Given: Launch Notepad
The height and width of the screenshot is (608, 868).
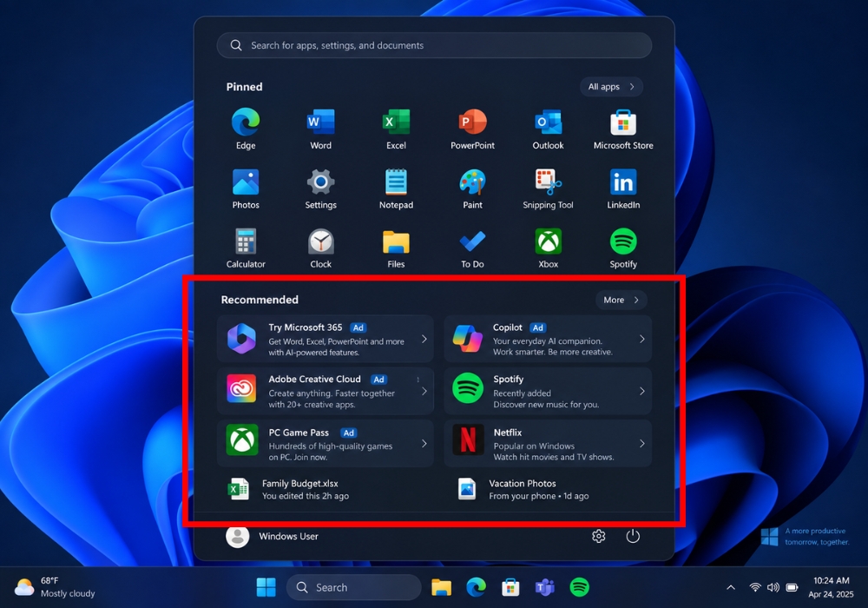Looking at the screenshot, I should 396,188.
